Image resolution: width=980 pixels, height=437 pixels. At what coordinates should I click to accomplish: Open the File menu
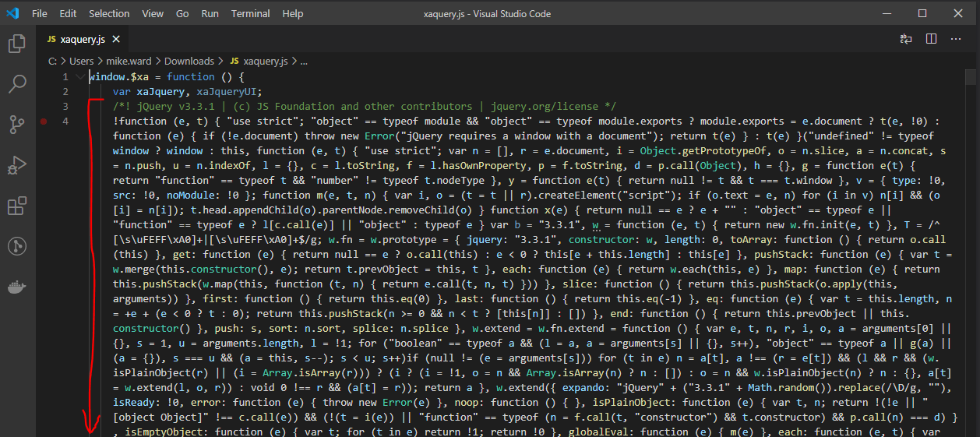[40, 13]
